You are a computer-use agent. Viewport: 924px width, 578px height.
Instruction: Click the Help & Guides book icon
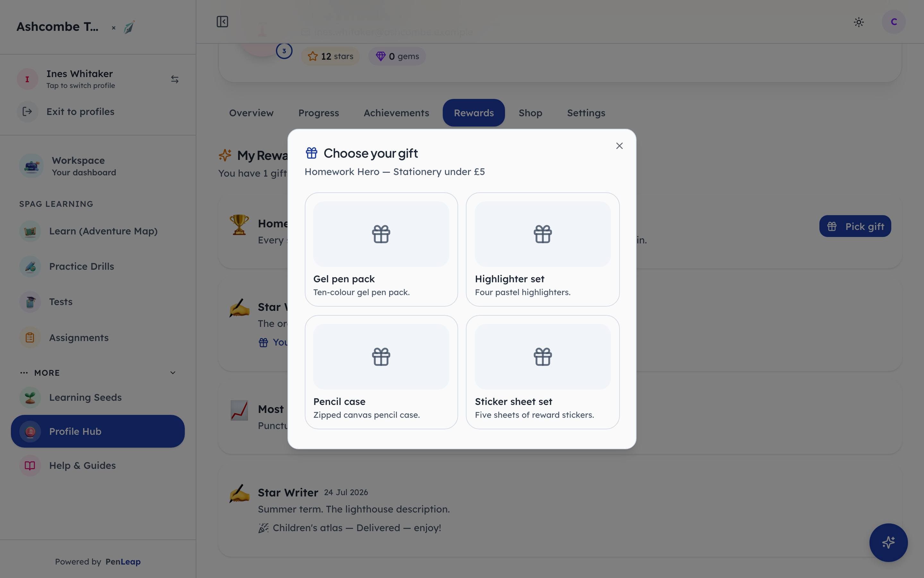30,466
